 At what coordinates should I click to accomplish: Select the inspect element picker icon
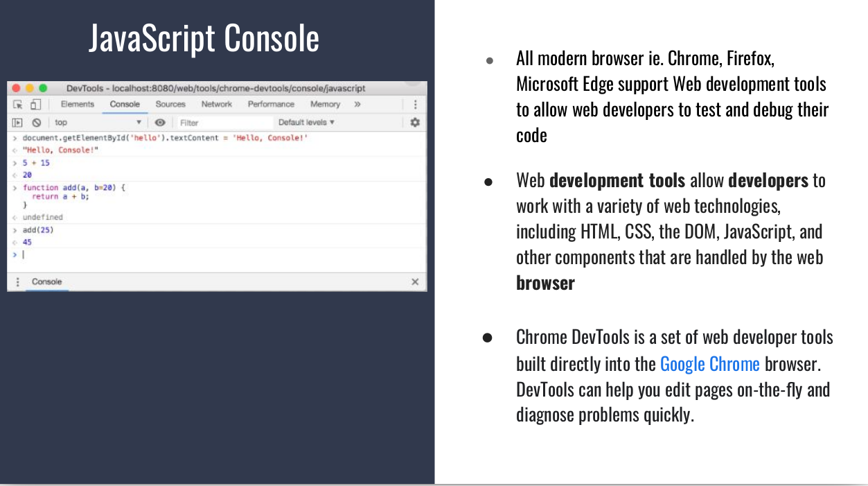(x=18, y=105)
